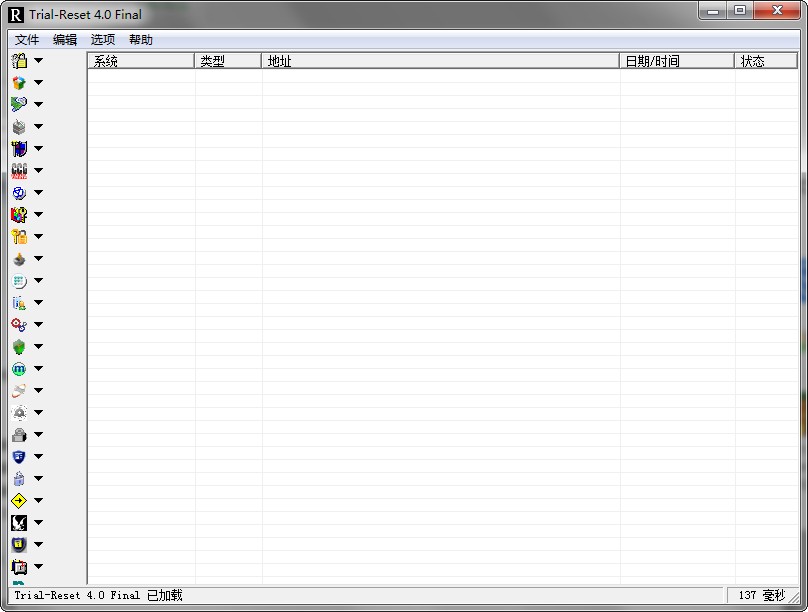
Task: Select the teal circled "m" icon
Action: pos(19,369)
